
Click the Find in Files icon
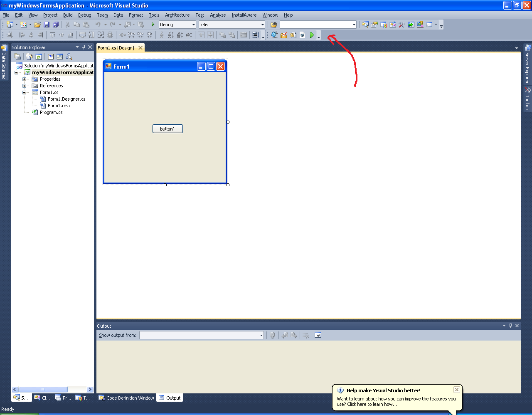273,25
